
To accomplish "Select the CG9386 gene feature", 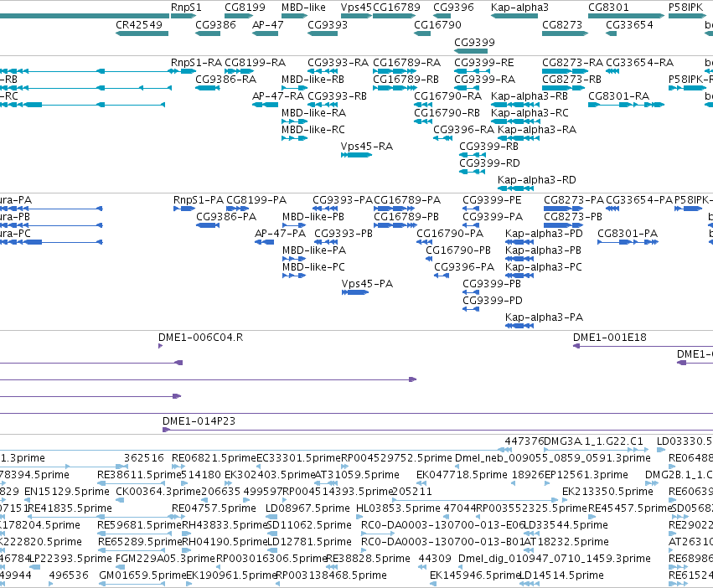I will [207, 34].
